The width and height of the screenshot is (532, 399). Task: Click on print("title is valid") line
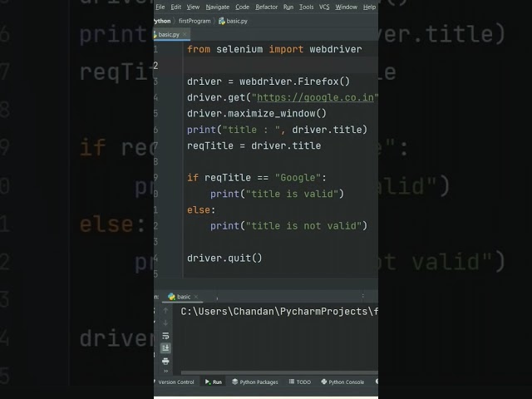click(277, 194)
